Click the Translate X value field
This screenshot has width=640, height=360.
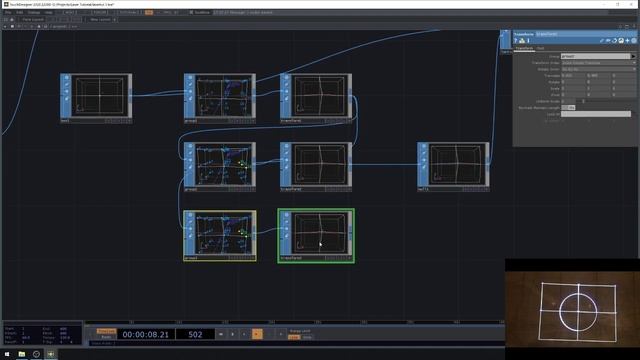pos(573,76)
